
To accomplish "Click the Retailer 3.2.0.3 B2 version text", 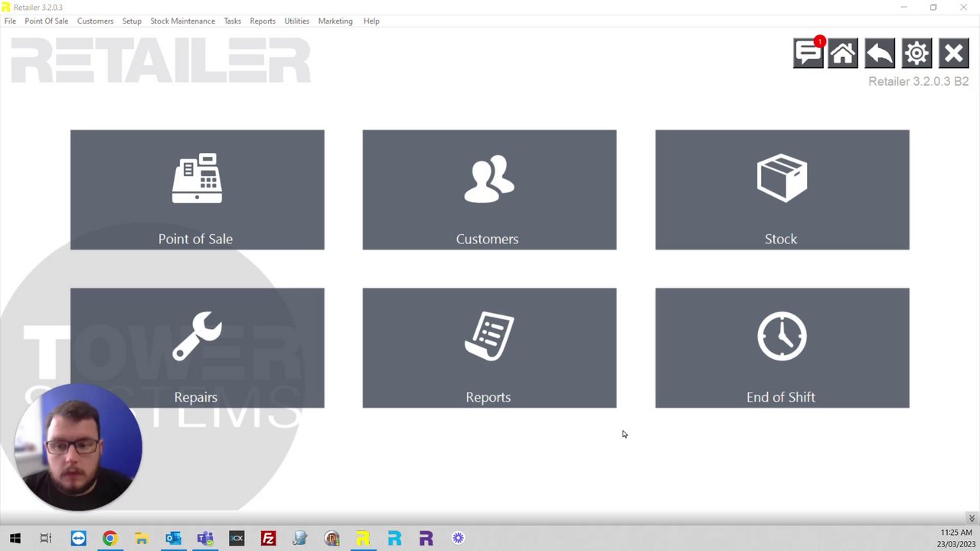I will 918,81.
